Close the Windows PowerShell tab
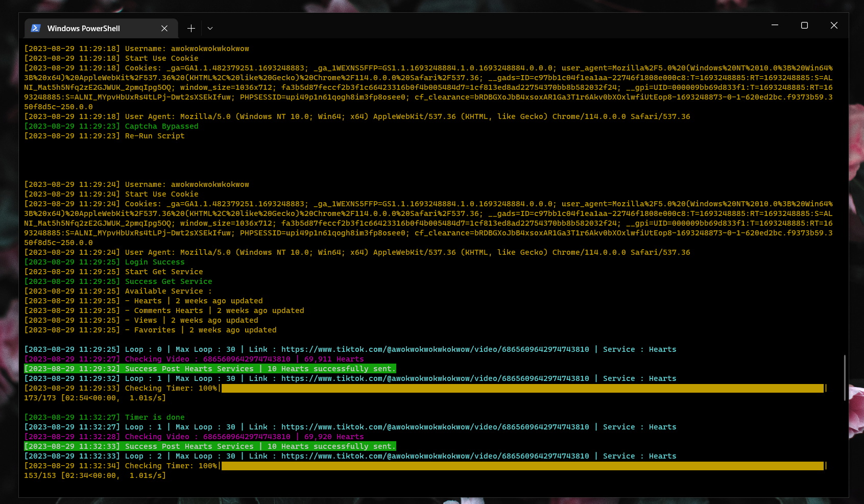This screenshot has height=504, width=864. 164,29
